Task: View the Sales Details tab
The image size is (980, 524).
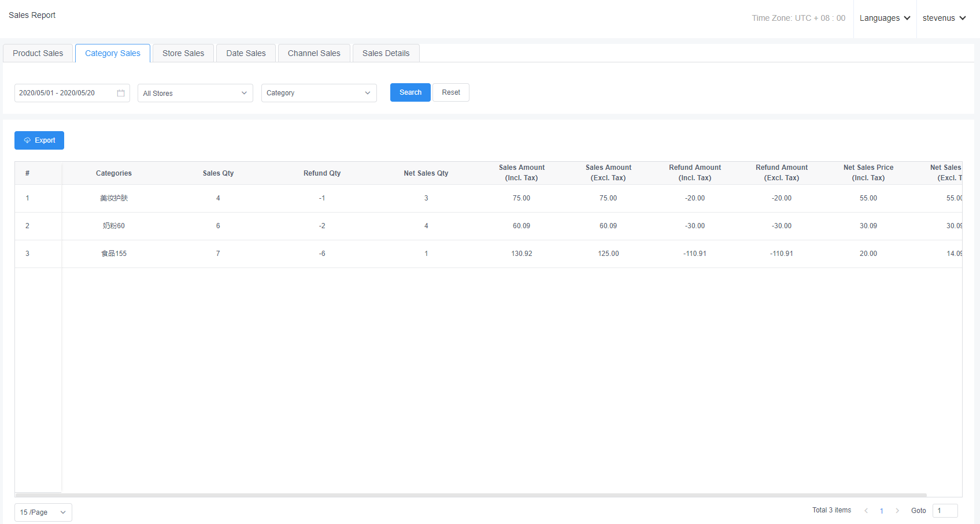Action: [x=386, y=53]
